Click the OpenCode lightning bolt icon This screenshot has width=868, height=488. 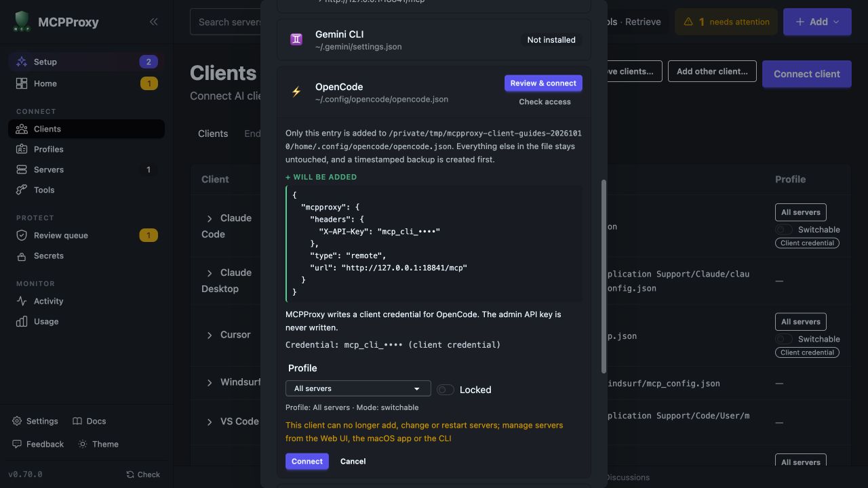click(x=296, y=92)
